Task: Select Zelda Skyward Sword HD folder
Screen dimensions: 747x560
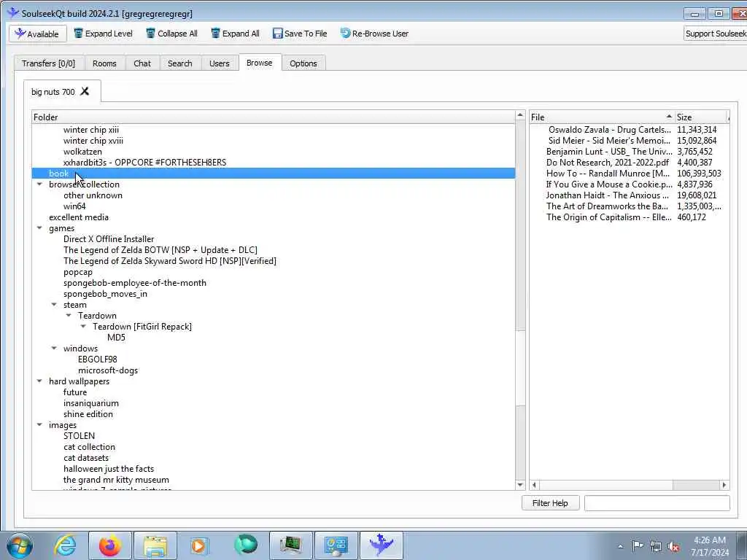Action: pos(169,261)
